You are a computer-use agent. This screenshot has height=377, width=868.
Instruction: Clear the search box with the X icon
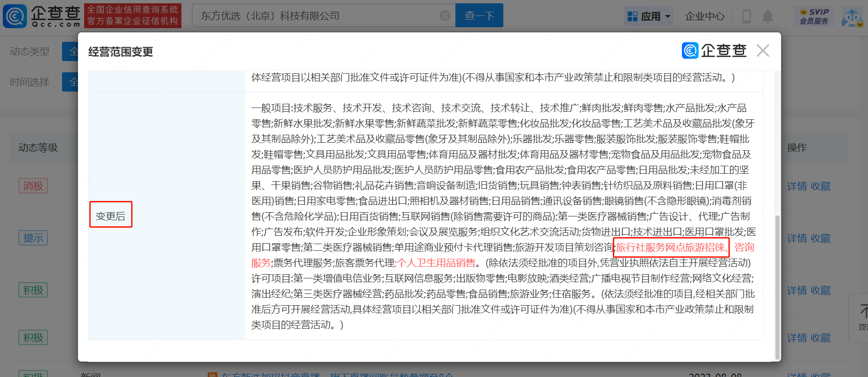coord(445,15)
